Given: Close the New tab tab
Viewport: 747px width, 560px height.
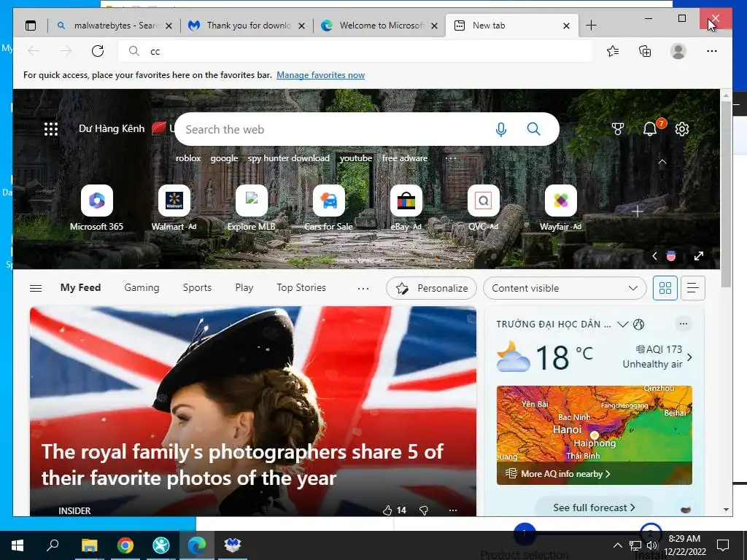Looking at the screenshot, I should [566, 26].
